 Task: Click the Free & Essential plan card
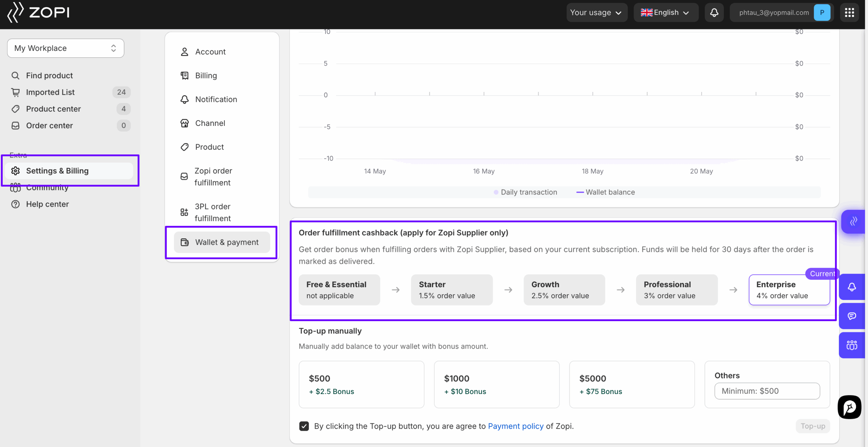339,290
